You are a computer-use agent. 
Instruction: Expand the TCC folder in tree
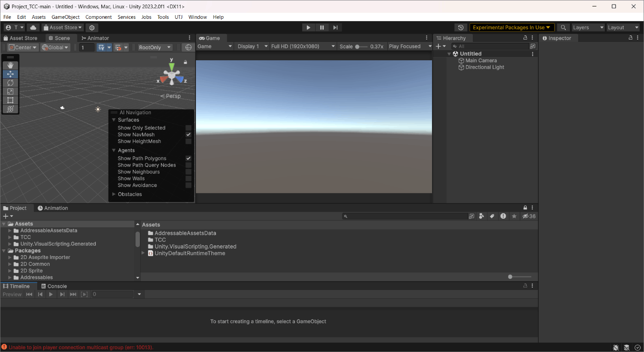tap(10, 237)
